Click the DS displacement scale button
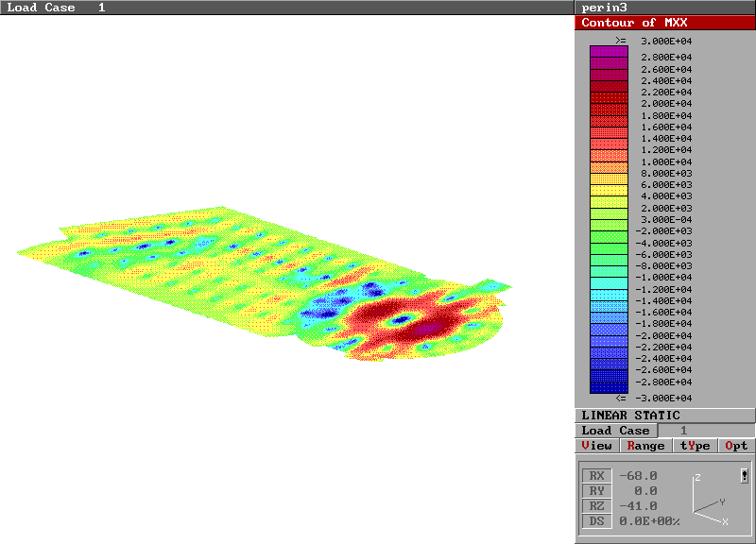The image size is (756, 544). coord(595,521)
